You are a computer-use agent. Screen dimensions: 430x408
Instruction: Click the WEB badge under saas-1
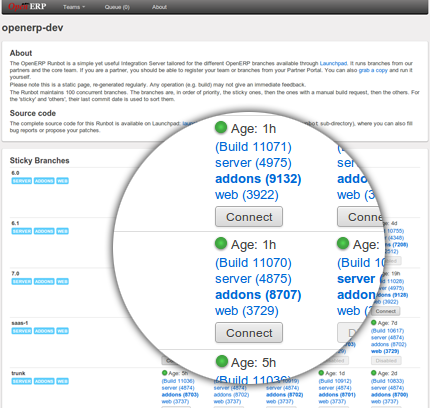[x=62, y=331]
